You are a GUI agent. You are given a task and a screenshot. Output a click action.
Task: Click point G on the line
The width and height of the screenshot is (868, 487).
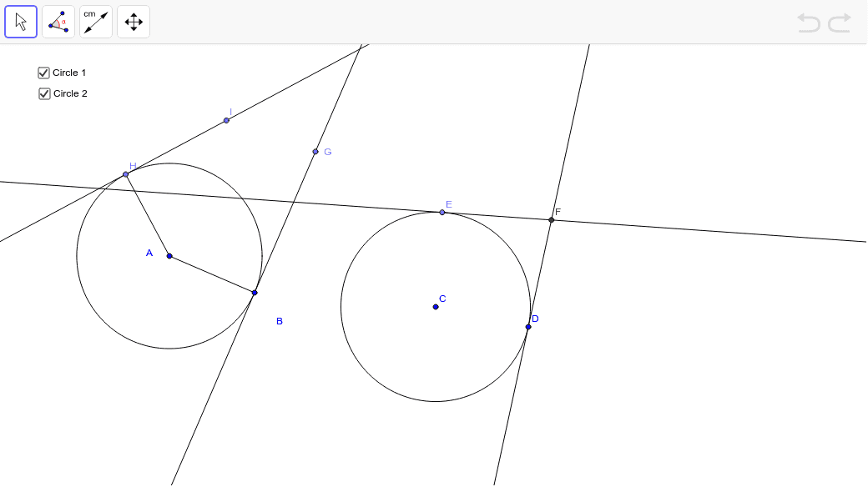click(315, 152)
